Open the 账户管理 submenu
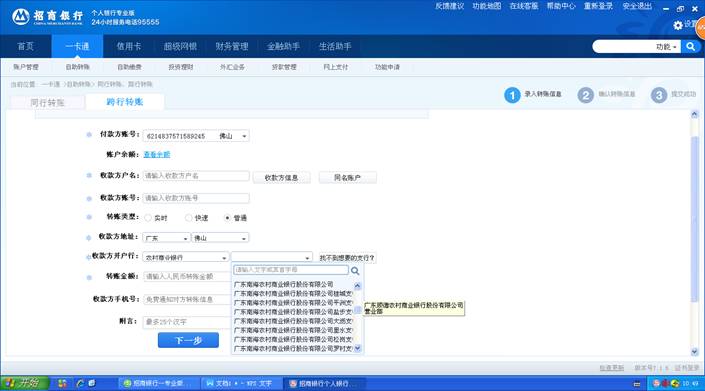This screenshot has height=391, width=705. click(26, 67)
